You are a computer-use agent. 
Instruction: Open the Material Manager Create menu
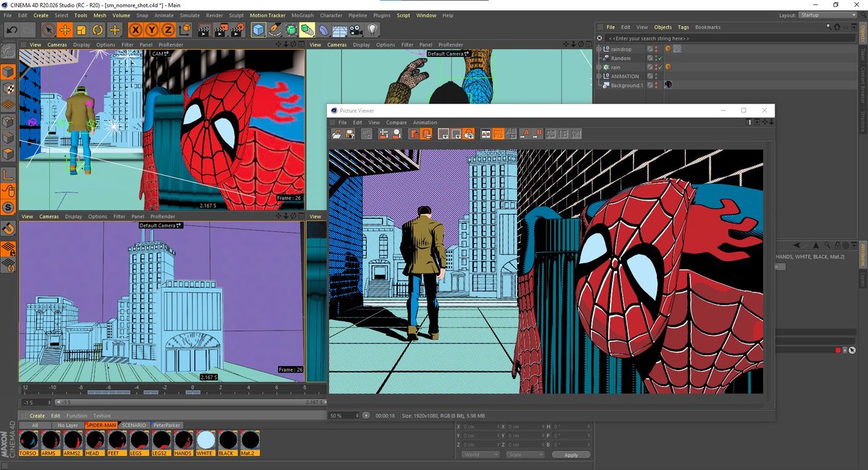click(x=37, y=416)
